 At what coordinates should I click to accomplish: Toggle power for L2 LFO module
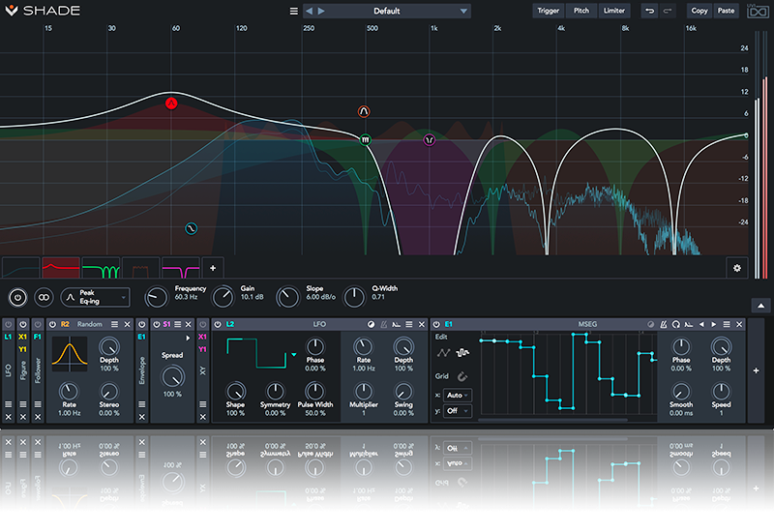click(x=217, y=324)
